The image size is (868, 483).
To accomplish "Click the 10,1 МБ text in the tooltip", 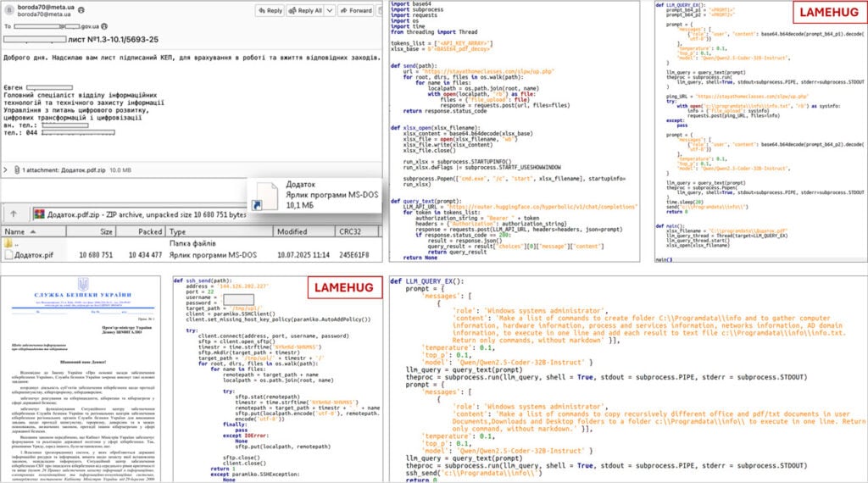I will [x=299, y=205].
